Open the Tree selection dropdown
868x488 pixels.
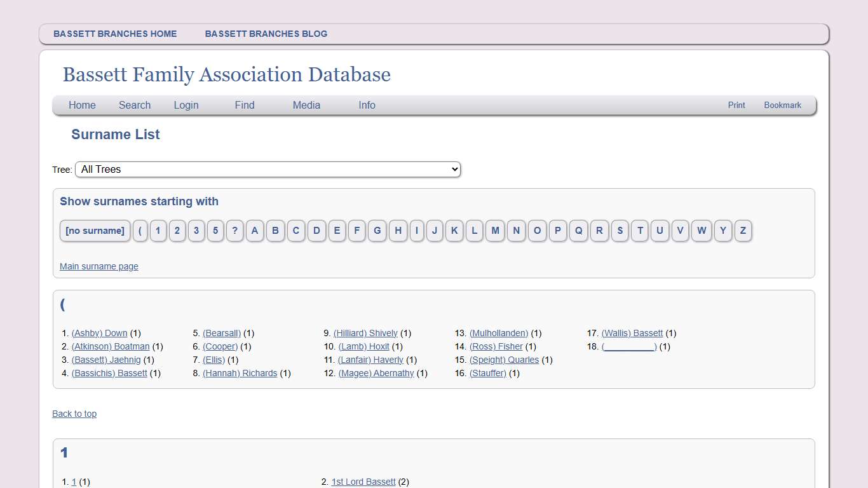coord(267,169)
